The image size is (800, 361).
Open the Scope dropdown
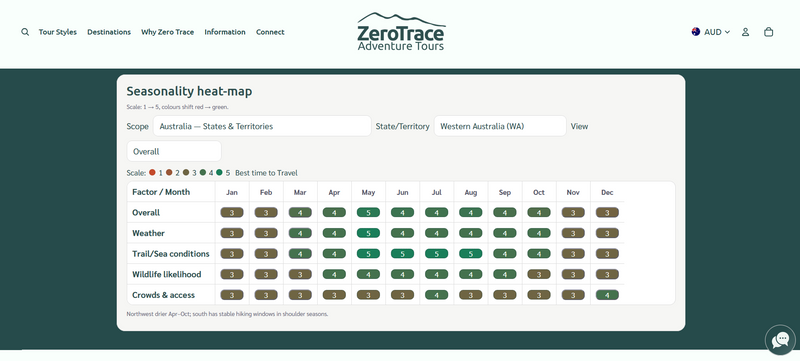(262, 126)
